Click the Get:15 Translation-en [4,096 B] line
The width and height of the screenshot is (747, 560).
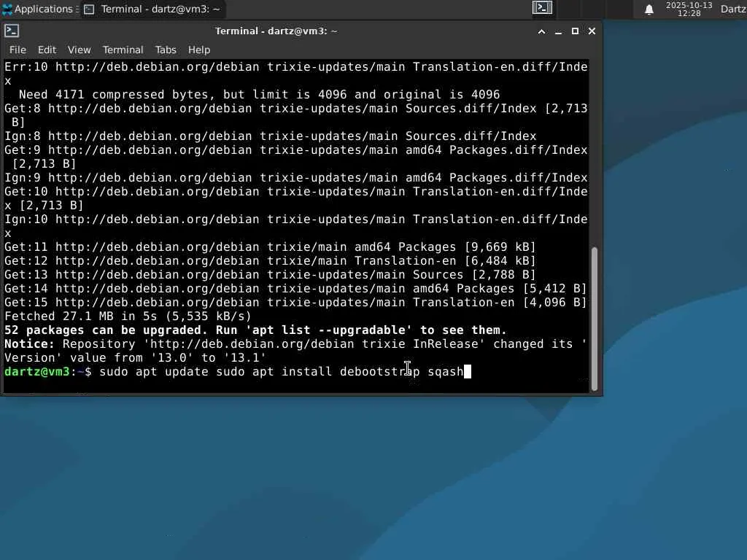point(295,303)
